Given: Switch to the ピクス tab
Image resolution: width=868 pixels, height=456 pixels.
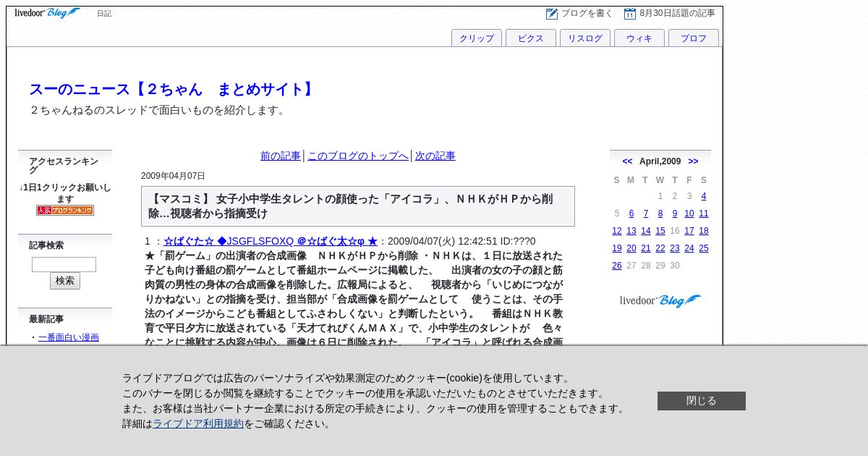Looking at the screenshot, I should click(x=531, y=38).
